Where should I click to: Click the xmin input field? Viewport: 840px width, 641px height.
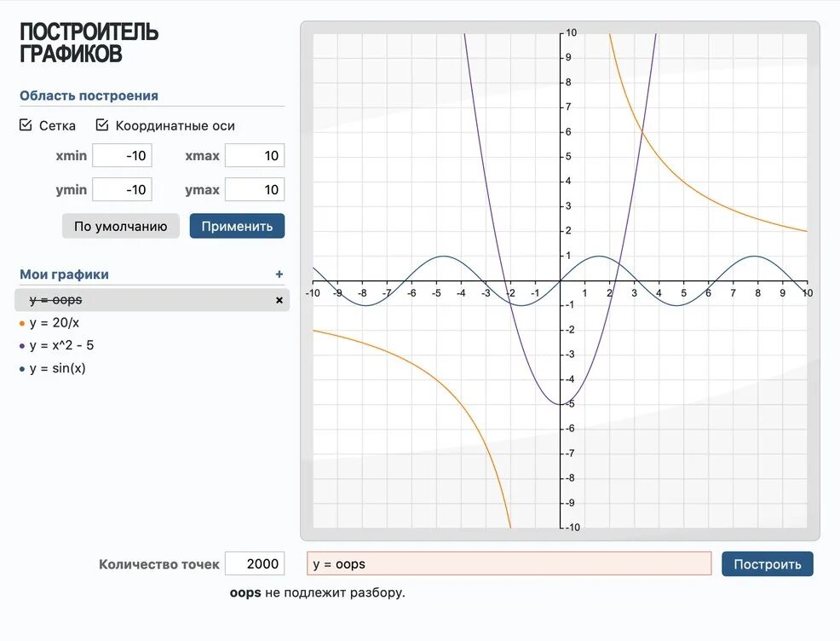(122, 155)
